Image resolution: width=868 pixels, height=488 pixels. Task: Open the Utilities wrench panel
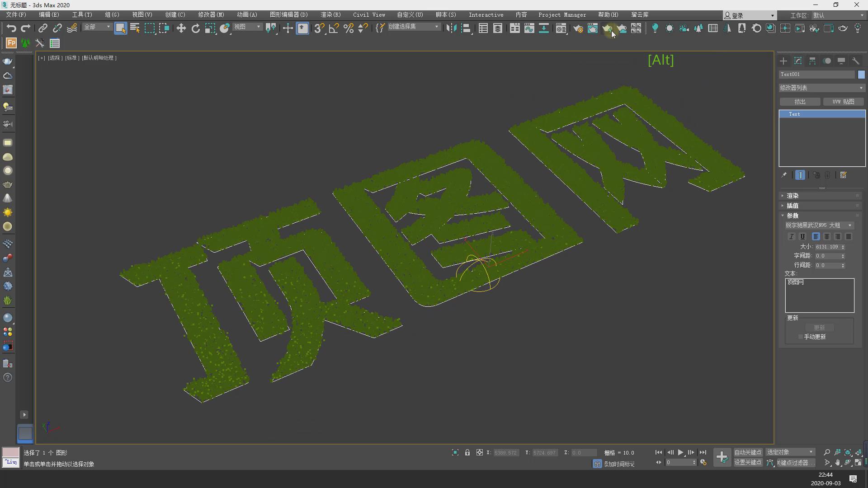click(855, 61)
